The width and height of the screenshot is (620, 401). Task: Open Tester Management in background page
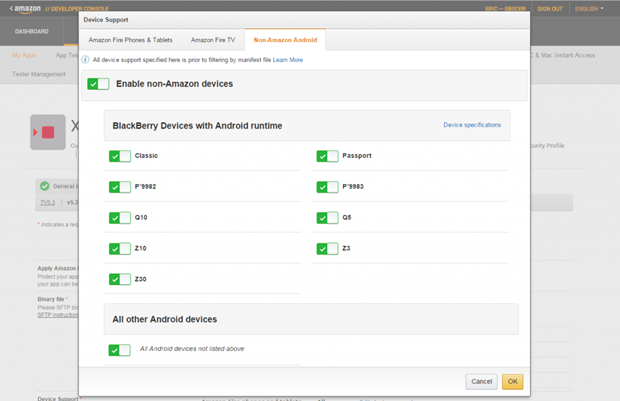(x=39, y=74)
